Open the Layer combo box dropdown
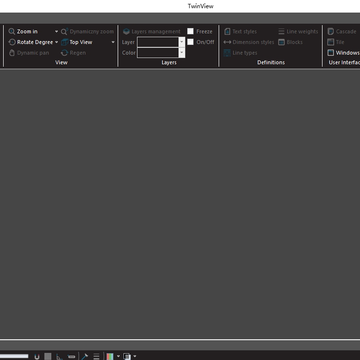 [x=182, y=42]
